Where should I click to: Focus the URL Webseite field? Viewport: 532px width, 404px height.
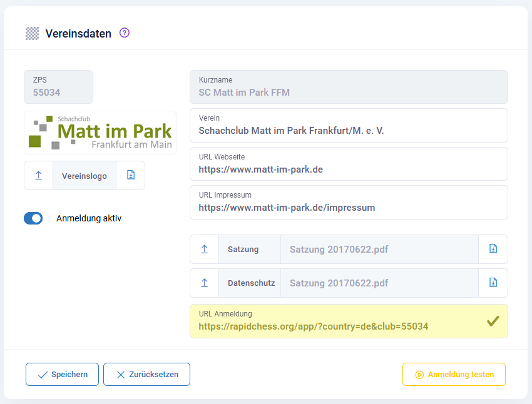tap(349, 169)
